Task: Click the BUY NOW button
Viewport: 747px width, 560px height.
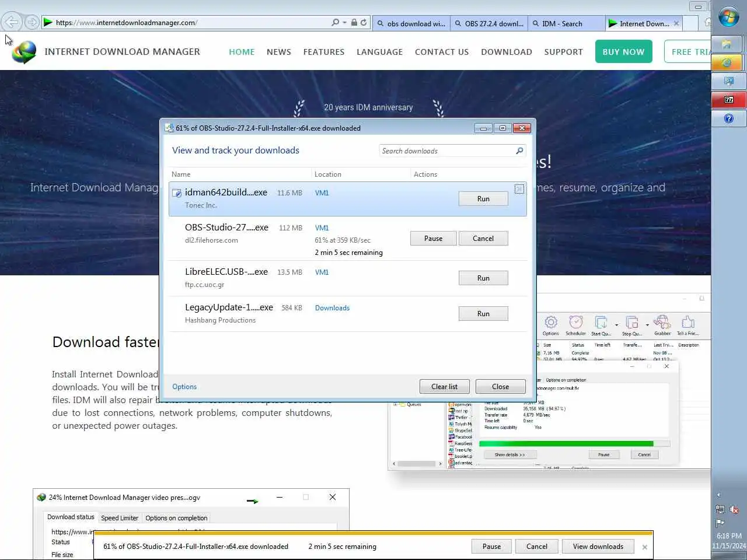Action: [x=623, y=51]
